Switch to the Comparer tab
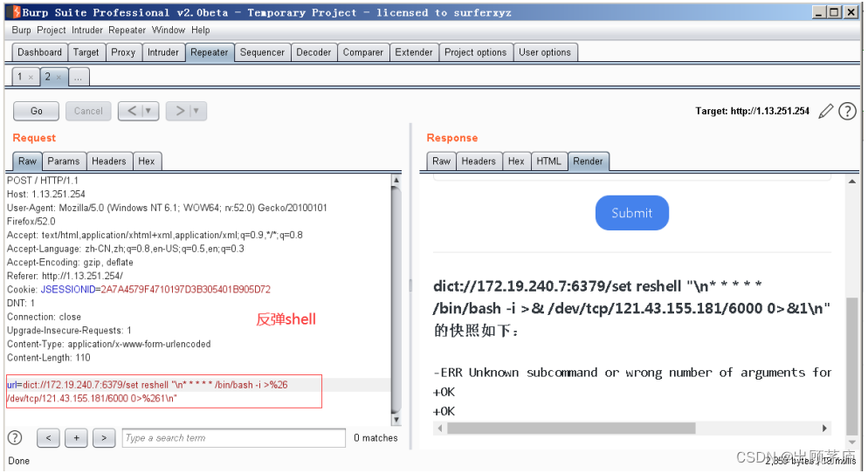Viewport: 868px width, 473px height. pos(362,52)
